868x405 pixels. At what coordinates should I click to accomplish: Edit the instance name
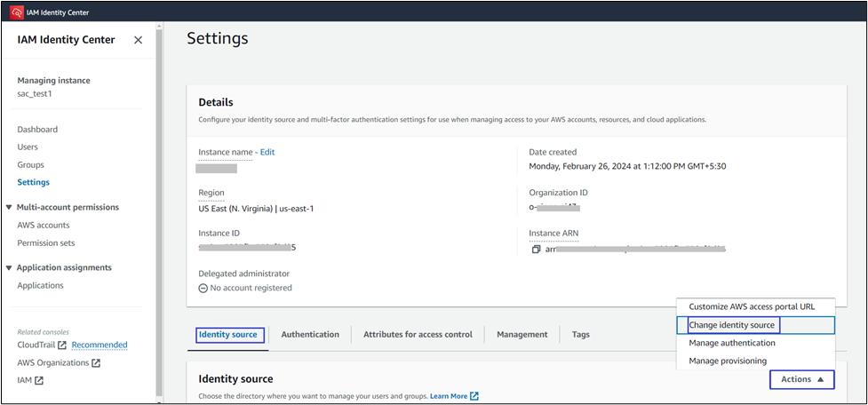click(267, 152)
